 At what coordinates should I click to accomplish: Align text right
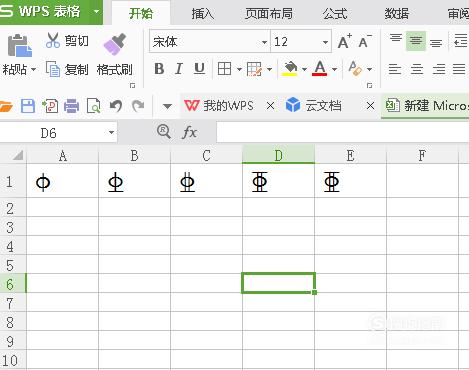[x=439, y=69]
